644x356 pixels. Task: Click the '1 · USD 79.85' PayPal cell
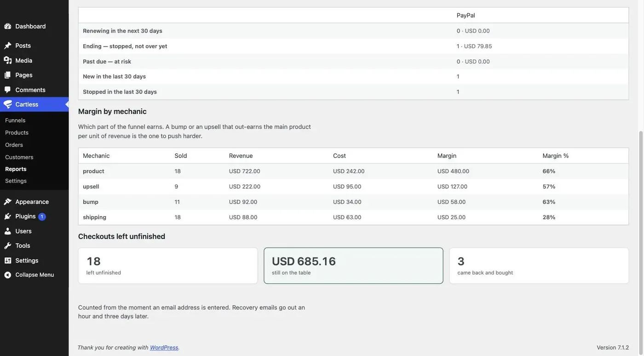[474, 46]
